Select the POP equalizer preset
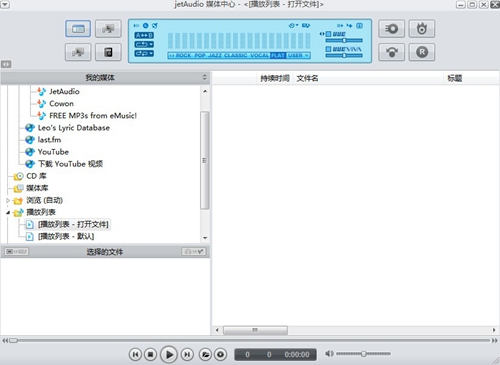The width and height of the screenshot is (500, 365). tap(200, 56)
